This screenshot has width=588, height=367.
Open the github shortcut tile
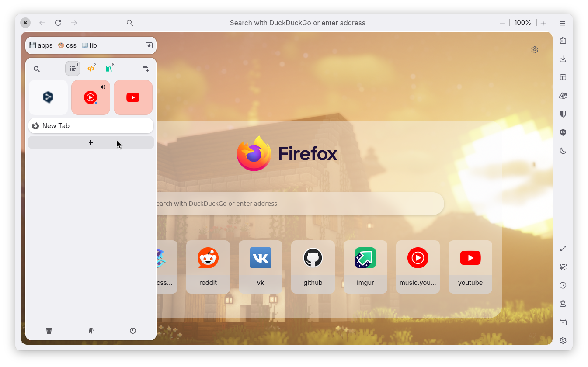coord(313,267)
